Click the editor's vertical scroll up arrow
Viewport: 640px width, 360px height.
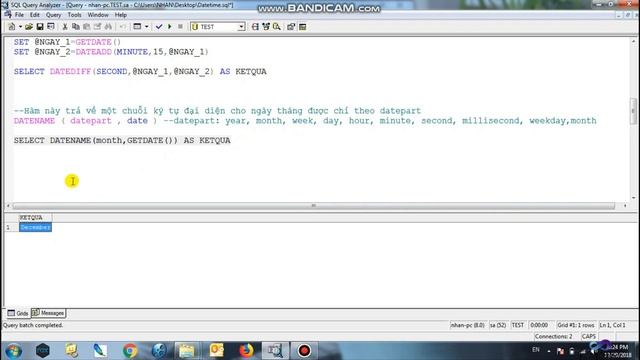(x=633, y=41)
